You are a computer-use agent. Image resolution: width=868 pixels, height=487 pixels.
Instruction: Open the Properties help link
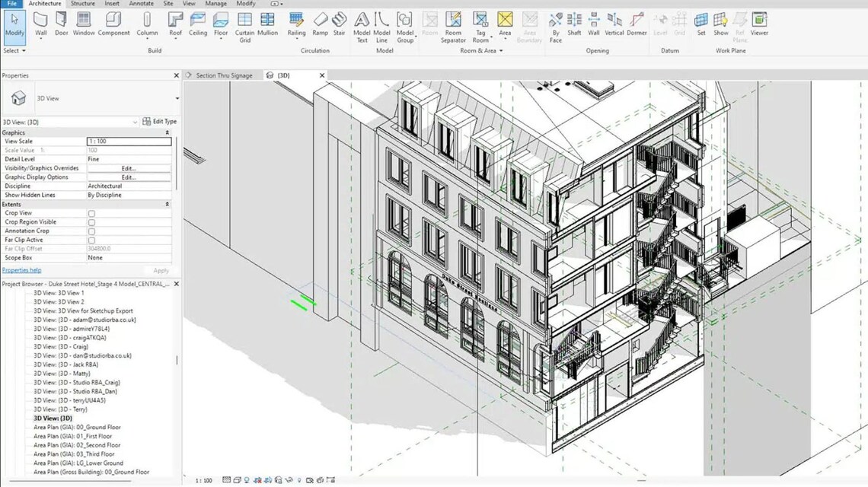[21, 269]
